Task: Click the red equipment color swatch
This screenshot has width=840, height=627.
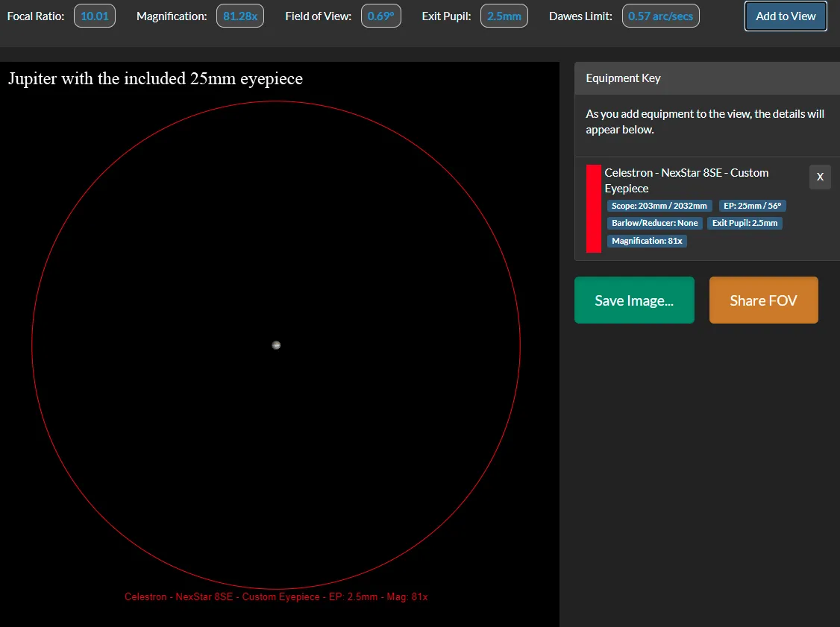Action: coord(593,208)
